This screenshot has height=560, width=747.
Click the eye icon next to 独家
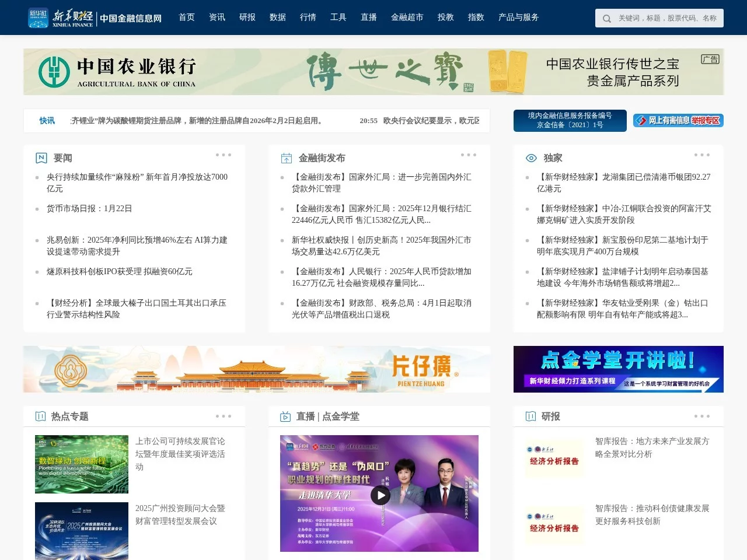pos(530,157)
